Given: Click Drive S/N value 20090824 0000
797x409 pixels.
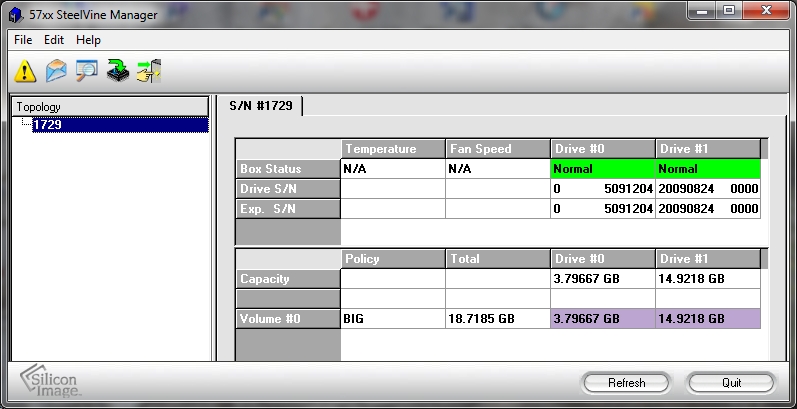Looking at the screenshot, I should [x=708, y=188].
